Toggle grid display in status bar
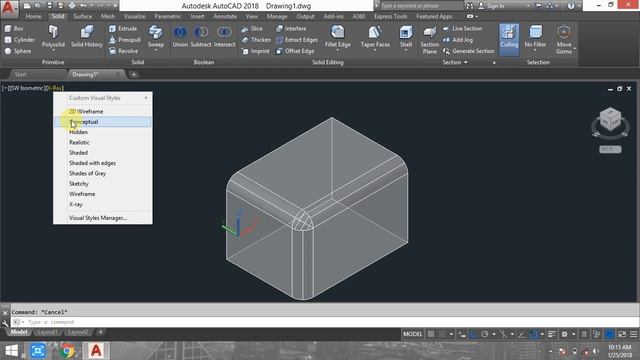640x360 pixels. (x=431, y=334)
